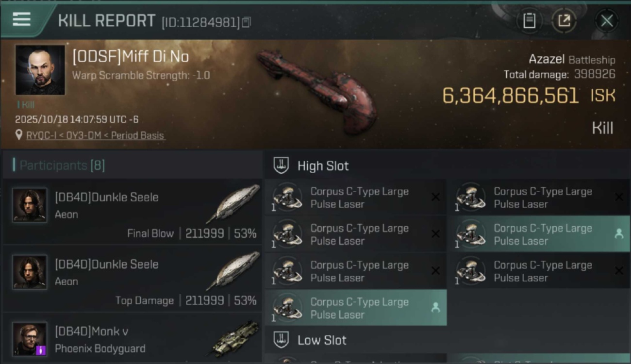Click the High Slot shield icon
Image resolution: width=631 pixels, height=364 pixels.
281,165
